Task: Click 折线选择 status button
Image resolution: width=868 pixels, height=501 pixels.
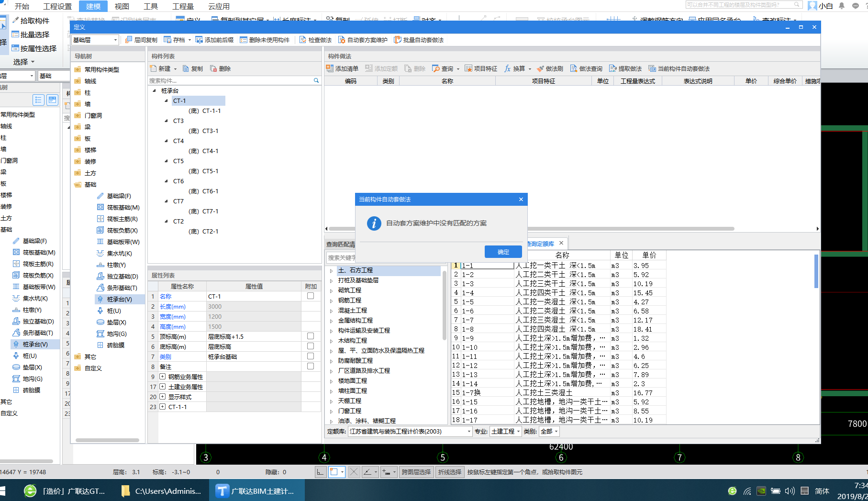Action: click(450, 472)
